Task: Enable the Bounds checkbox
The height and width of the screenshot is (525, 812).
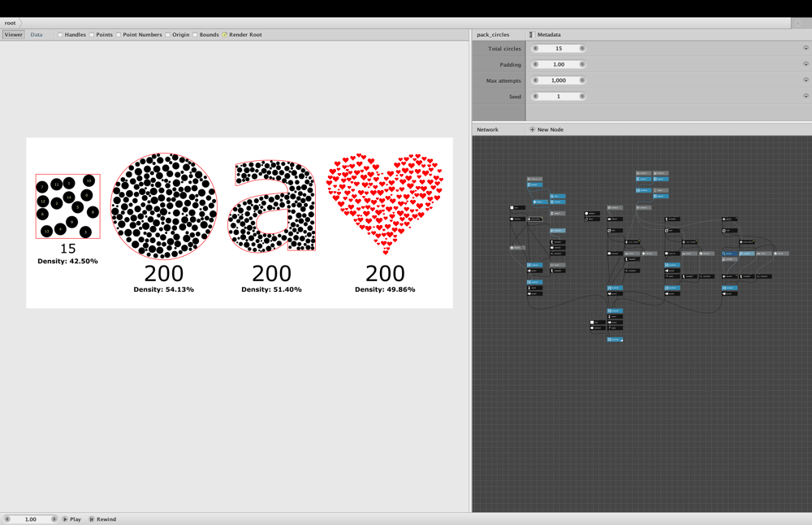Action: point(195,35)
